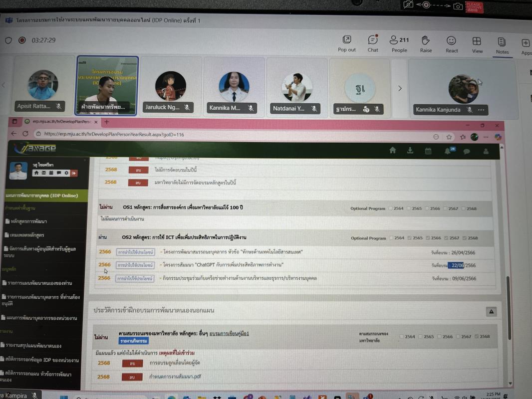This screenshot has width=532, height=399.
Task: Tick the 2564 checkbox for OS1 course
Action: click(391, 208)
